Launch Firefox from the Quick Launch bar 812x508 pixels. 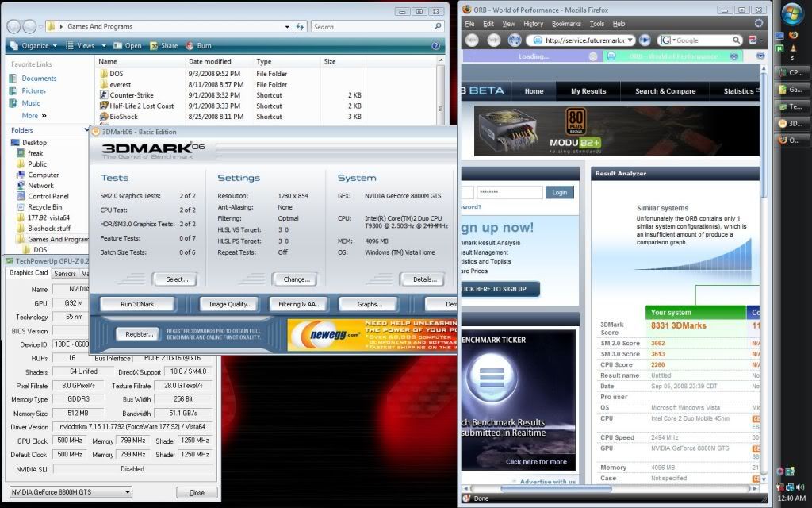tap(793, 36)
